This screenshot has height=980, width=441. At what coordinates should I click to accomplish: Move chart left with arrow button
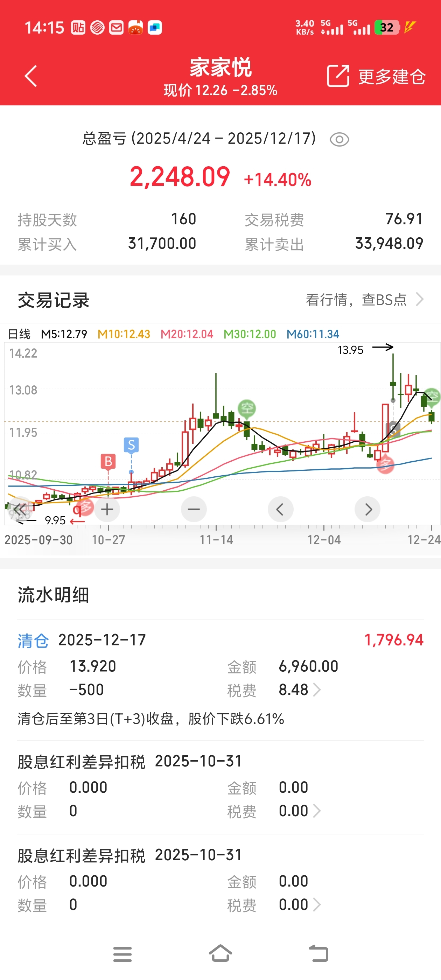tap(280, 509)
